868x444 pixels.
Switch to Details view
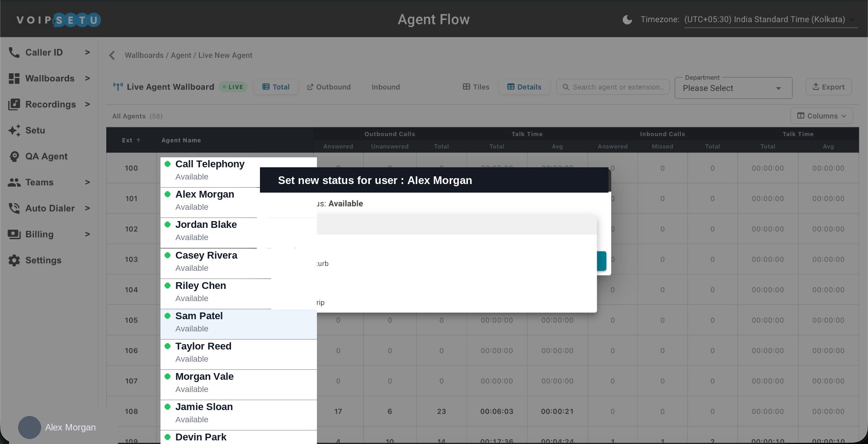point(524,87)
